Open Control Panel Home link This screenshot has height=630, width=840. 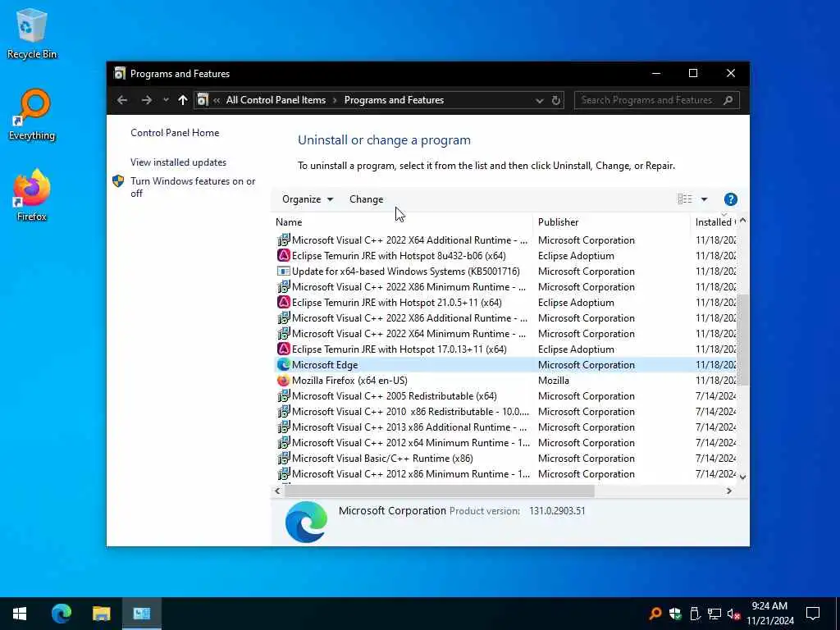point(175,133)
